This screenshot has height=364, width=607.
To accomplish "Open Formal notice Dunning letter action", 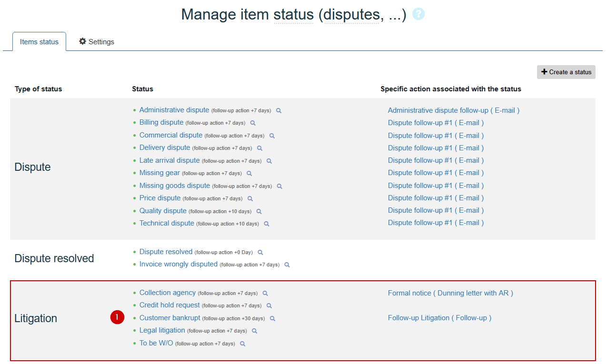I will tap(450, 293).
